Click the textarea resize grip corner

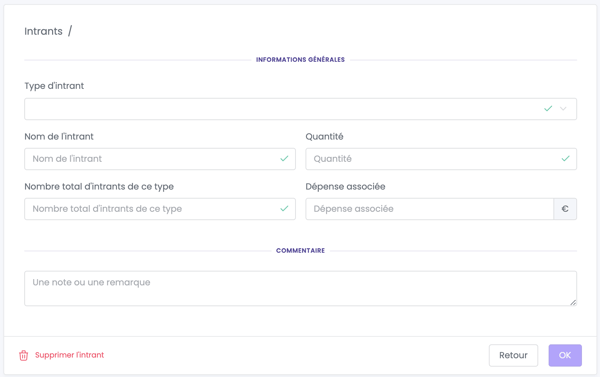(573, 302)
